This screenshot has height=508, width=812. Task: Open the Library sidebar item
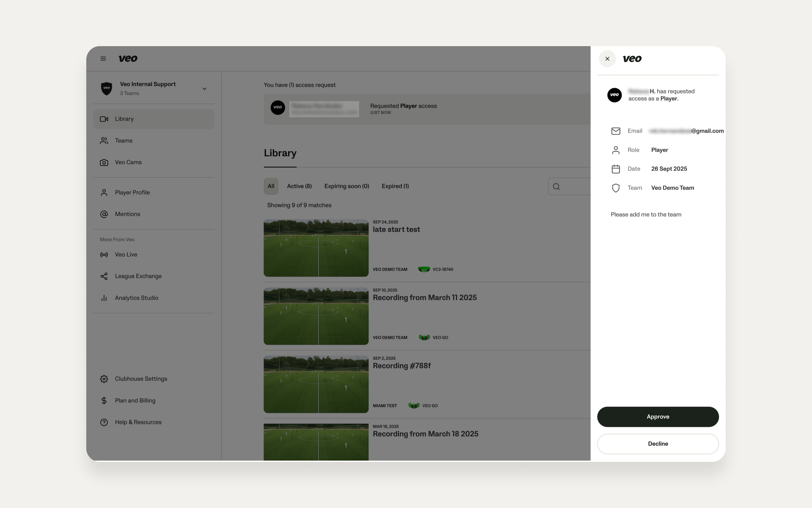tap(154, 119)
